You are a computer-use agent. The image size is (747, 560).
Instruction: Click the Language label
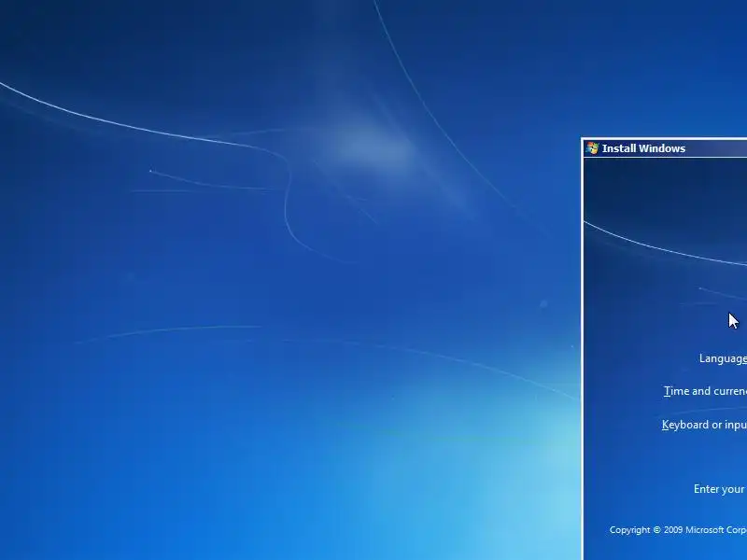tap(723, 359)
